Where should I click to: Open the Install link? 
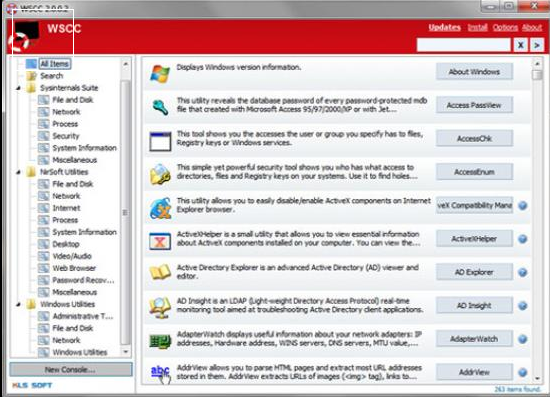(x=477, y=27)
